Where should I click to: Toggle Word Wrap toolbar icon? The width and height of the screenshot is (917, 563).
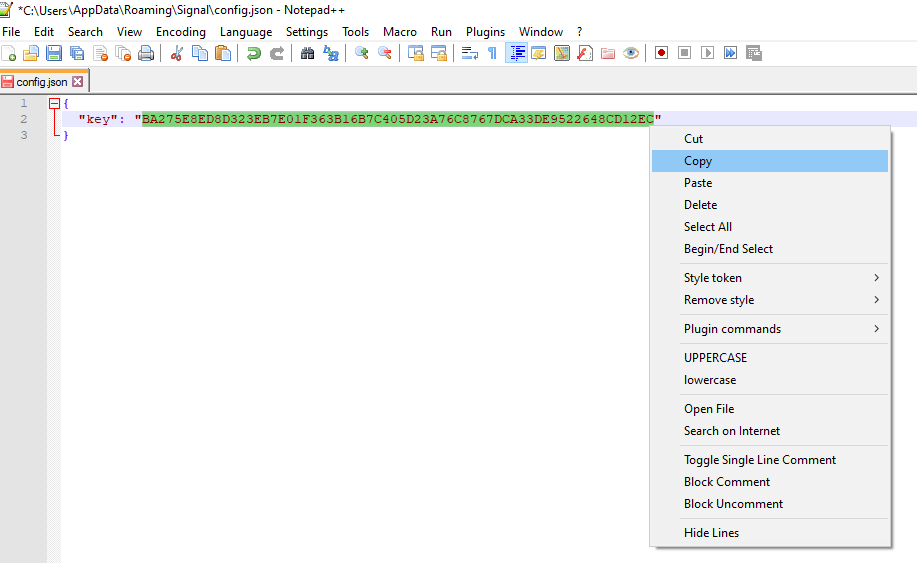470,53
